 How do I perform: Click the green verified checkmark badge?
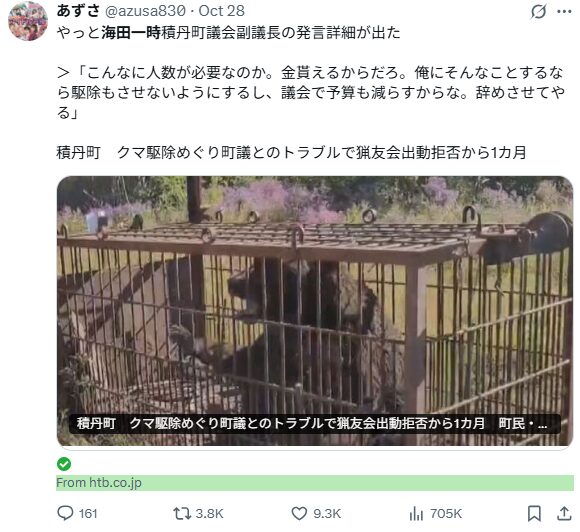click(64, 464)
